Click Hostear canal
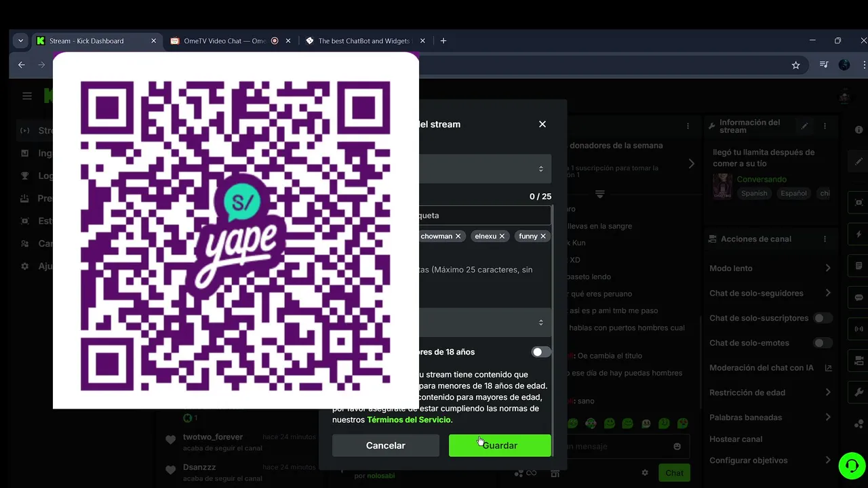This screenshot has width=868, height=488. coord(736,439)
